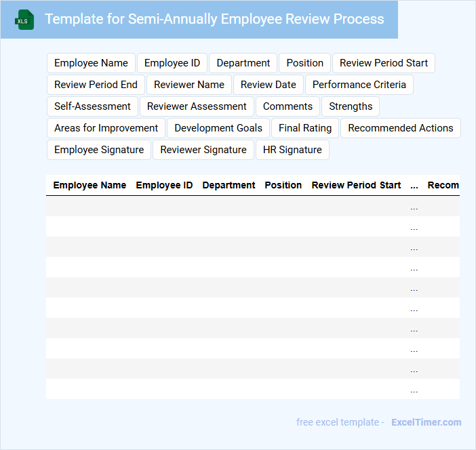Click the green XLS file icon
476x450 pixels.
click(x=24, y=20)
